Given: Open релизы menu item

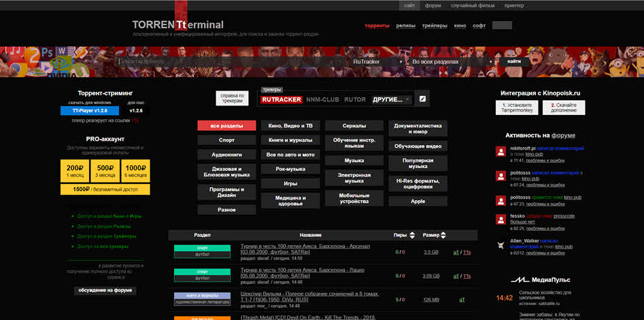Looking at the screenshot, I should pos(406,25).
